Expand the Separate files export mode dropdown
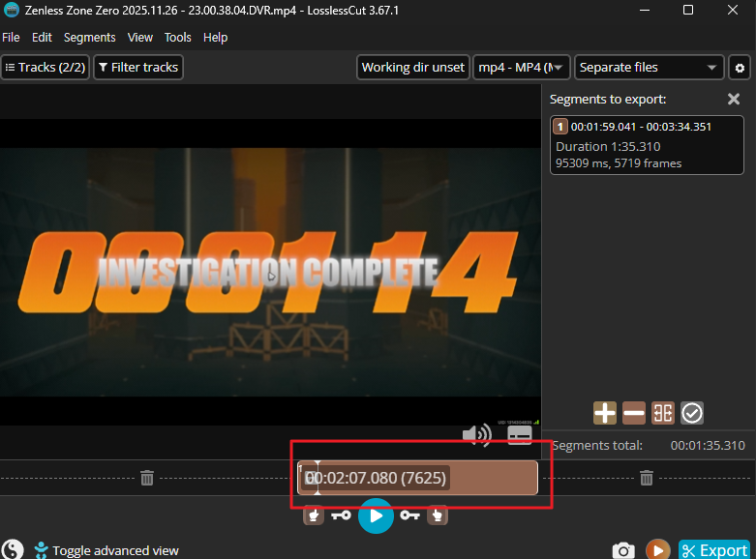The width and height of the screenshot is (756, 559). 649,68
